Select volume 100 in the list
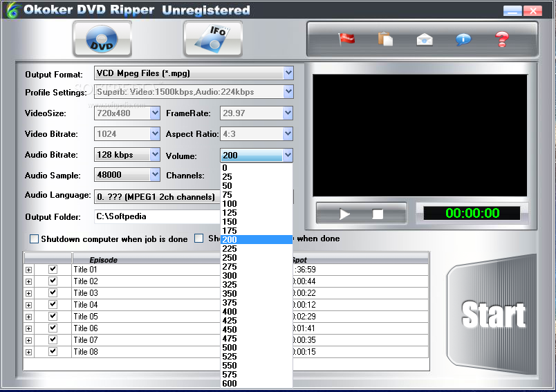This screenshot has width=556, height=392. 257,204
